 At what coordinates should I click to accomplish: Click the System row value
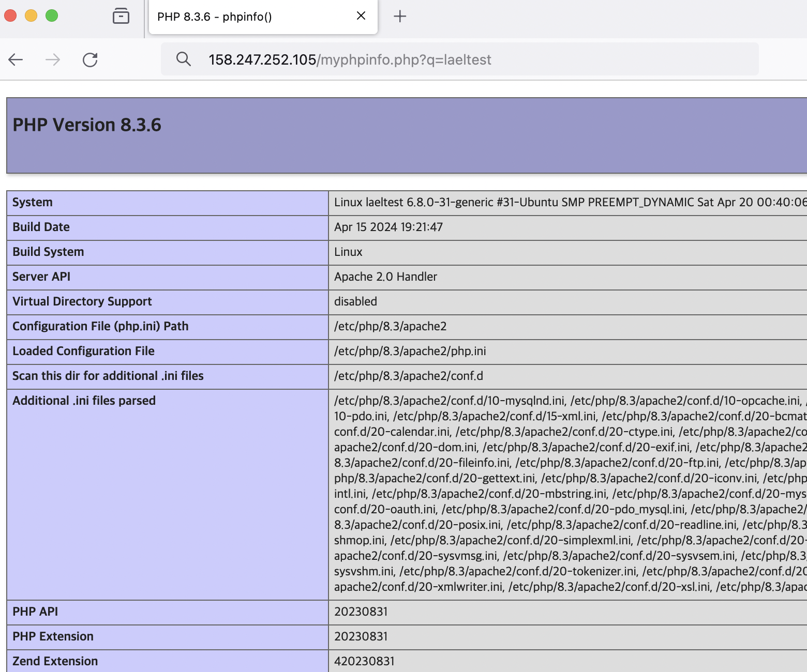click(517, 202)
